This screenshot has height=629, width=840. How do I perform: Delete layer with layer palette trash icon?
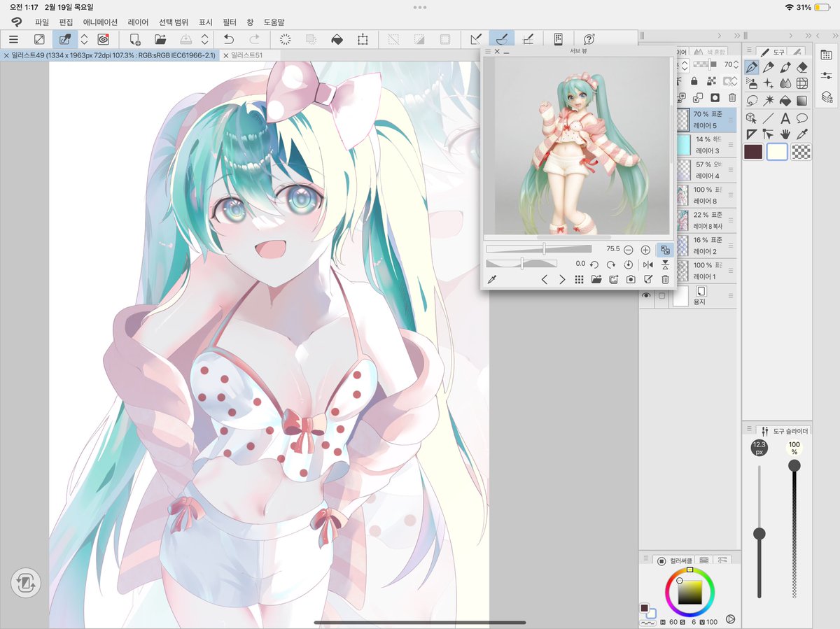coord(732,98)
